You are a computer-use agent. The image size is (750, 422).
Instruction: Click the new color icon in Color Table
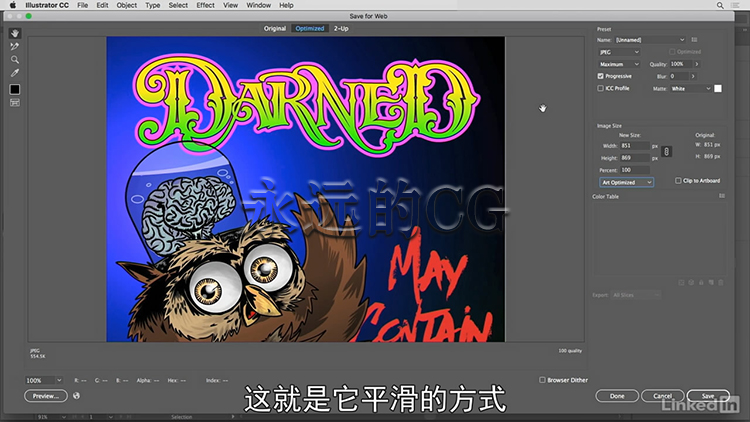(711, 283)
